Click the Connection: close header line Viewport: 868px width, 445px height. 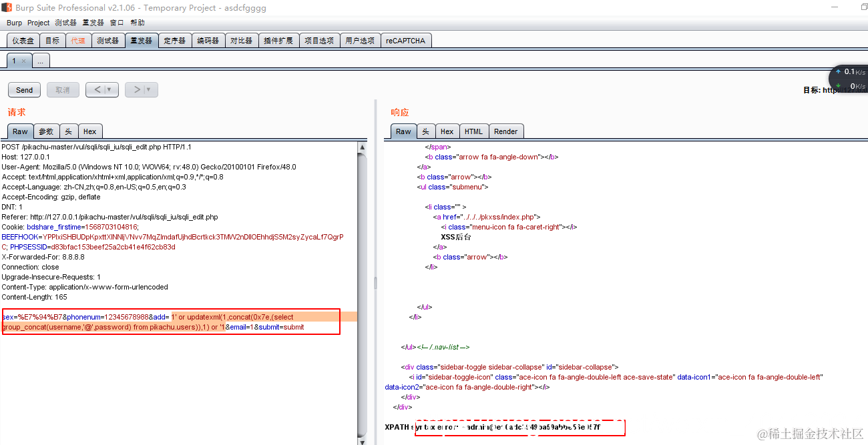click(30, 267)
